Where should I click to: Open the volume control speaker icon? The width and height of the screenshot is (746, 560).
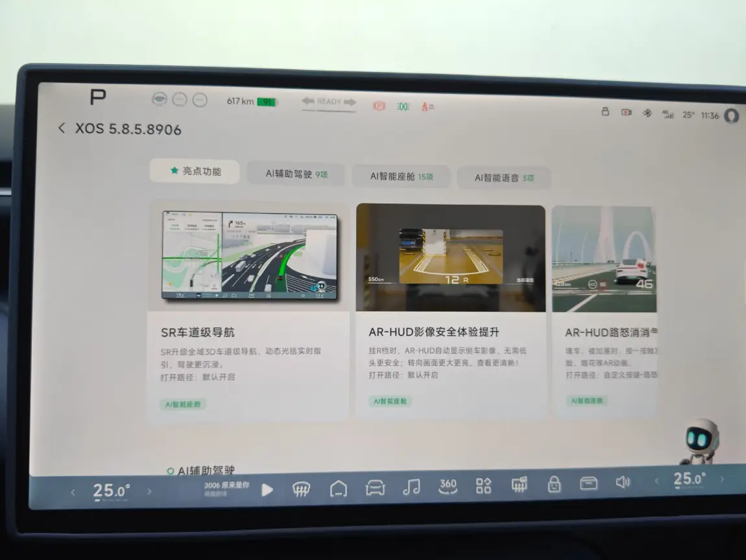[x=623, y=482]
